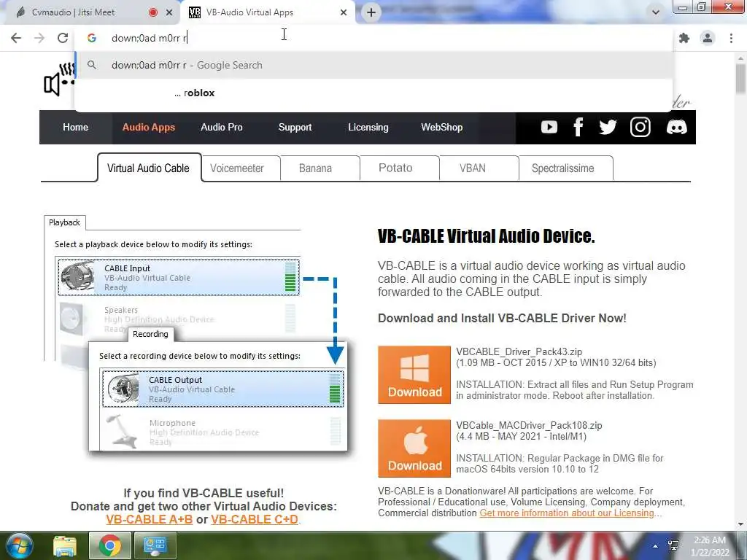Open a new browser tab
The height and width of the screenshot is (560, 747).
371,12
